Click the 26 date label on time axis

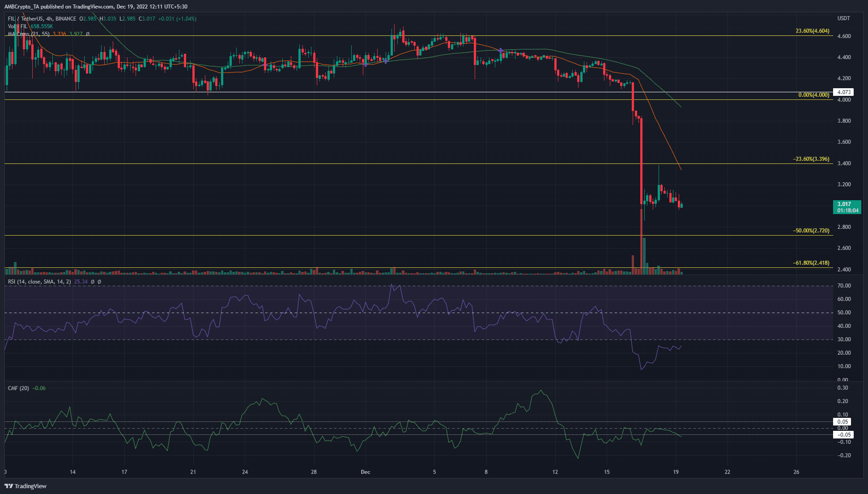pos(796,472)
